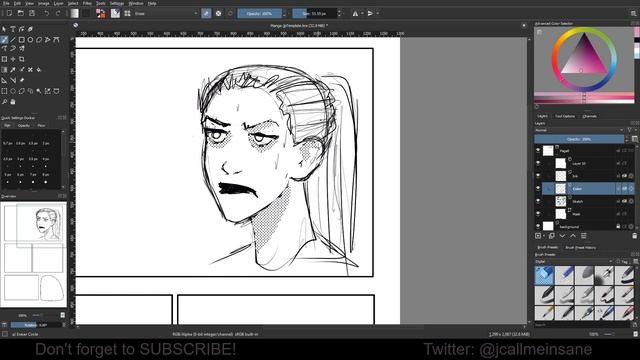This screenshot has height=360, width=640.
Task: Select the Move layer tool
Action: (x=13, y=59)
